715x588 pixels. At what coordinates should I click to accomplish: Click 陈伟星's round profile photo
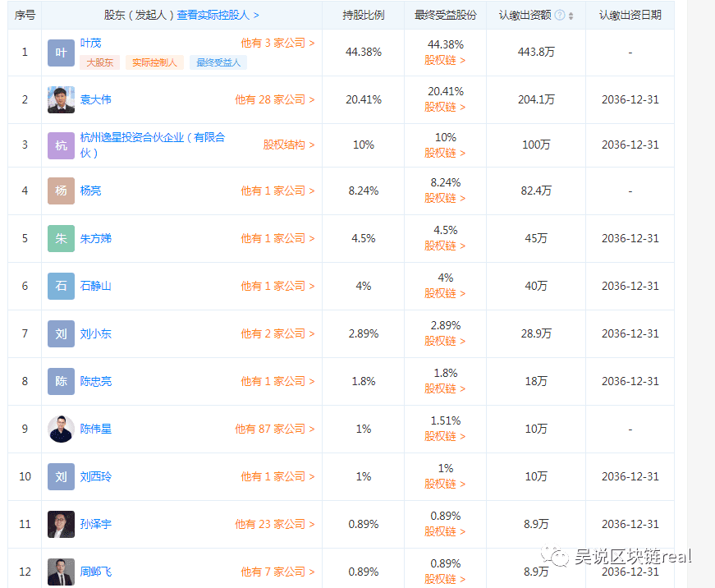(61, 429)
